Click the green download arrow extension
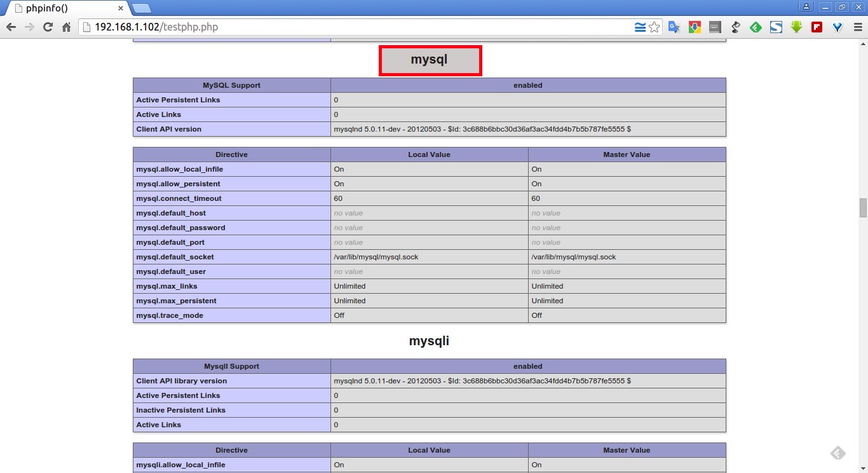The image size is (868, 473). tap(796, 27)
